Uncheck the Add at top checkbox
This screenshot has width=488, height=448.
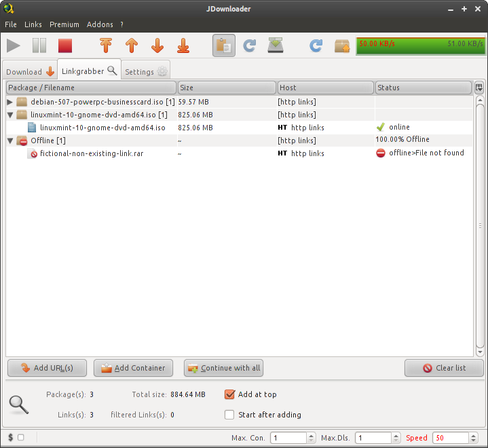pos(229,394)
